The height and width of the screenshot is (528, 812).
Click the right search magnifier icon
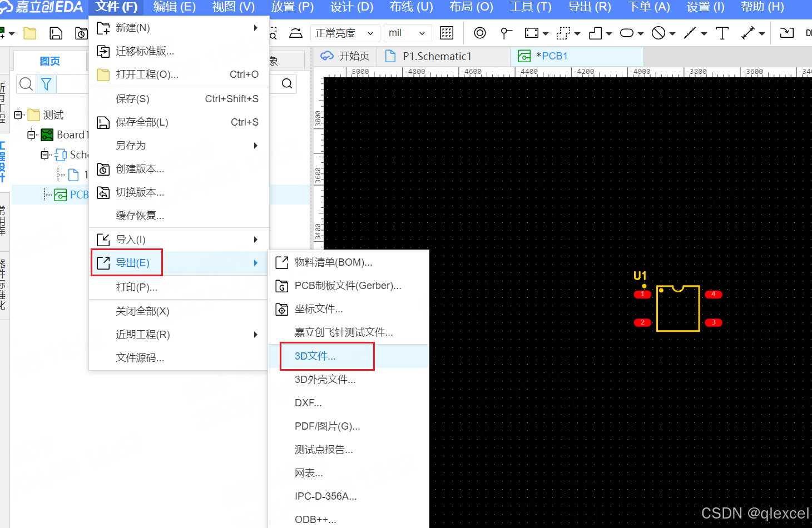point(287,84)
